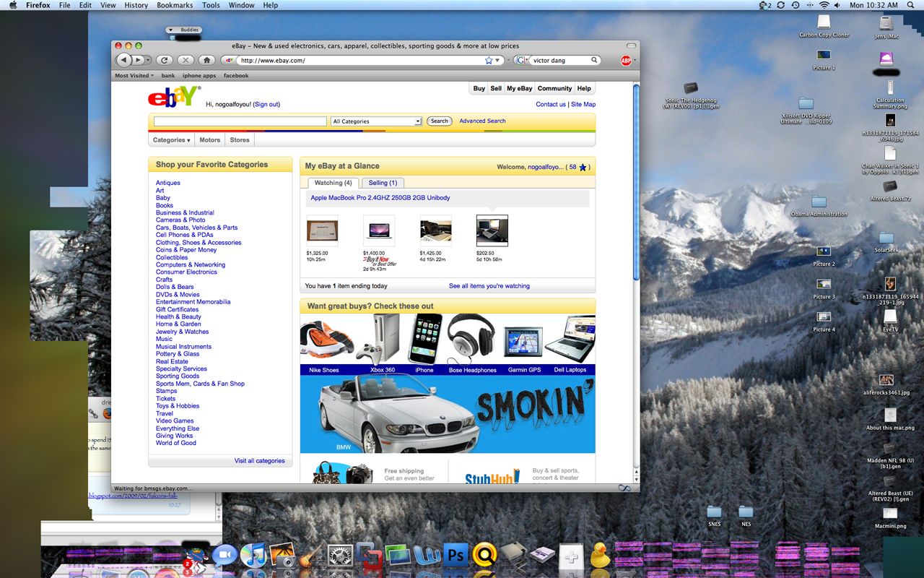Click the address bar URL field
924x578 pixels.
[361, 61]
